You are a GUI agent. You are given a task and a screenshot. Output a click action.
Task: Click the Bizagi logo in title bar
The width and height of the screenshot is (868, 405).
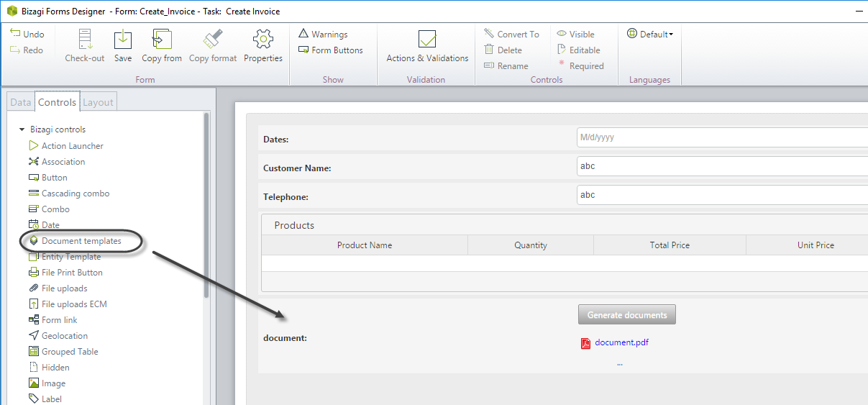pyautogui.click(x=11, y=11)
